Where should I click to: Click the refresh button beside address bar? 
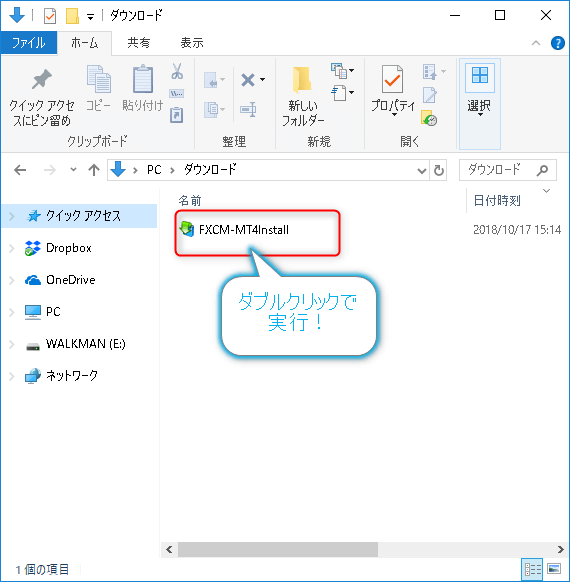(439, 171)
